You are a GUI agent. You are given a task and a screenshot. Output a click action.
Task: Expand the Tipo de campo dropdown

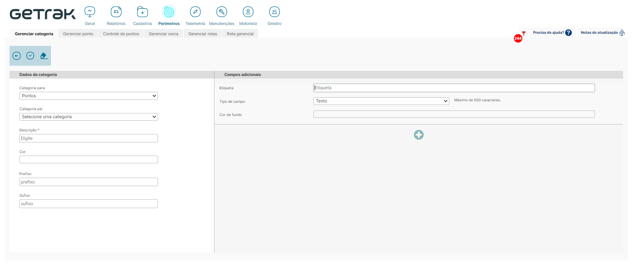381,101
